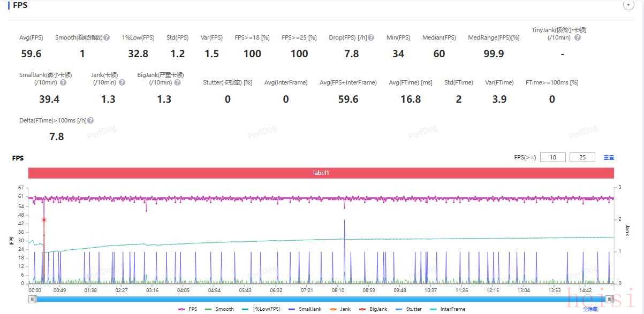Screen dimensions: 644x314
Task: Open BigJank help question mark icon
Action: (x=177, y=83)
